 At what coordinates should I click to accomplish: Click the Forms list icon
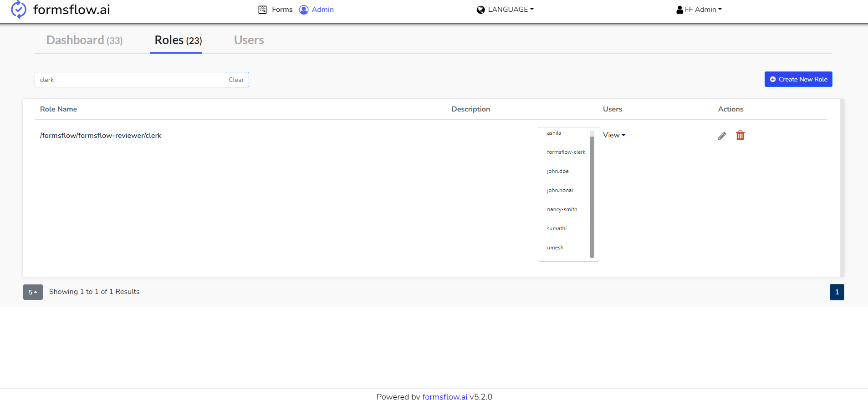262,10
